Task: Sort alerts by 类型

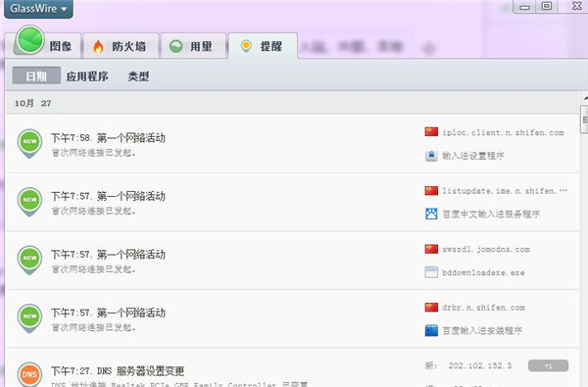Action: (138, 76)
